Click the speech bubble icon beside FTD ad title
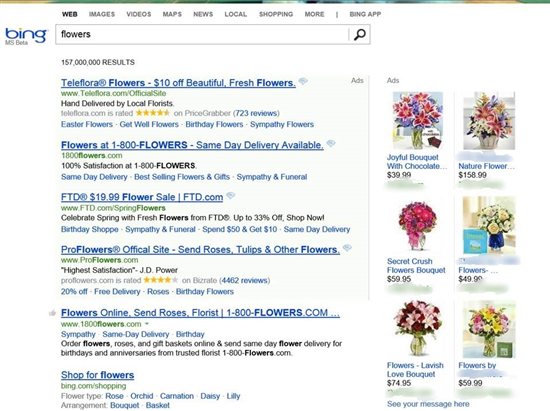 230,195
